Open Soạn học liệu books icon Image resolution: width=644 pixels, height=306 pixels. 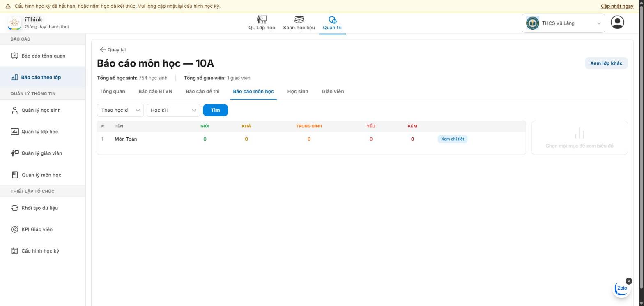(299, 19)
